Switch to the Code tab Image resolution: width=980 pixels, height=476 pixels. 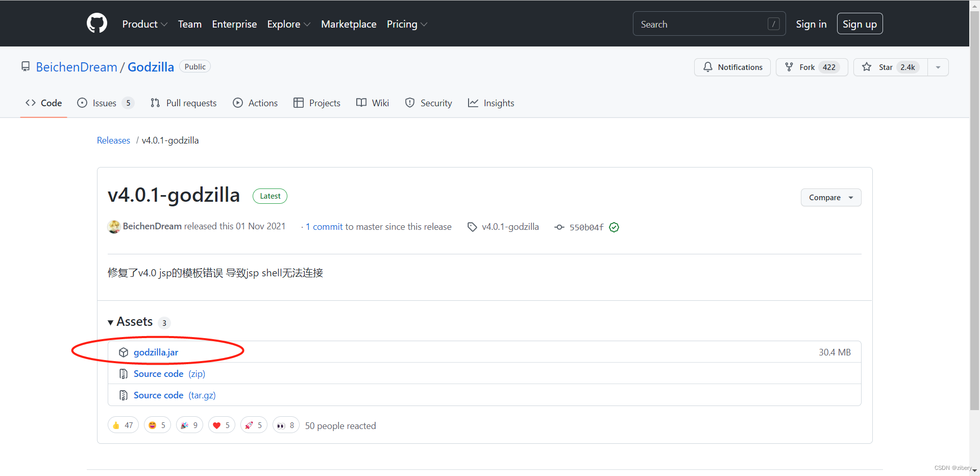click(x=44, y=103)
